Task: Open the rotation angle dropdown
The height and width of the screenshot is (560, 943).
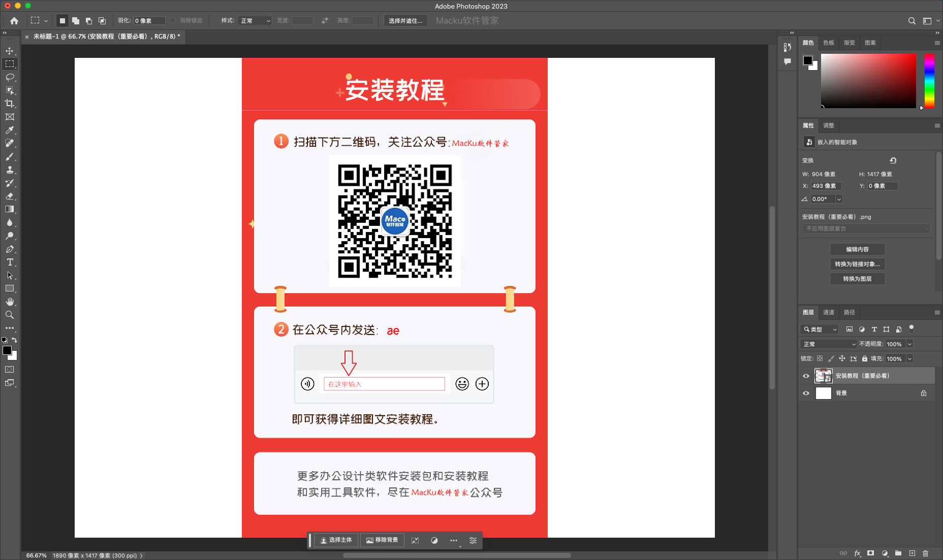Action: [839, 199]
